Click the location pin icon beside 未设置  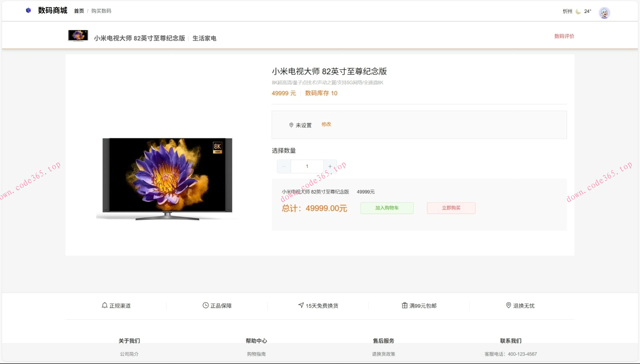pyautogui.click(x=291, y=125)
